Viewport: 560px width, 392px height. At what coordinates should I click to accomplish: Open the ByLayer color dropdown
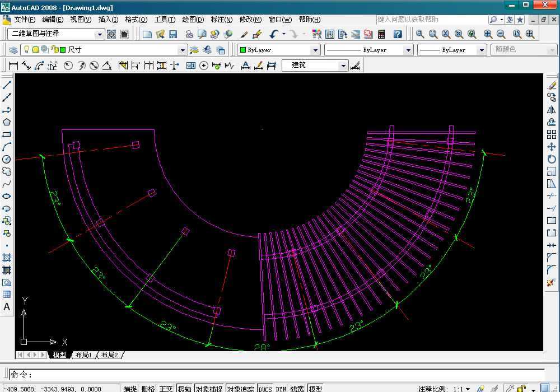pyautogui.click(x=315, y=50)
